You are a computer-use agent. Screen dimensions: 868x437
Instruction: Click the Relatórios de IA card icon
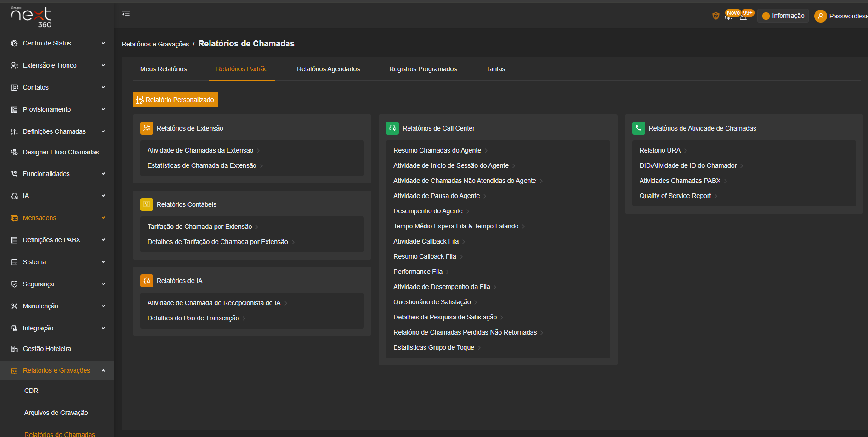[x=147, y=281]
